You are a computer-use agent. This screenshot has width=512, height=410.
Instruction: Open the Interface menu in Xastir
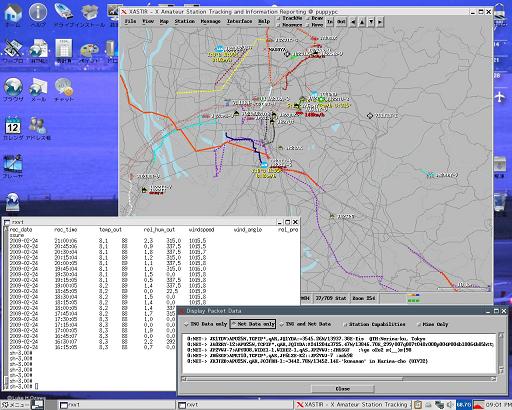coord(239,21)
